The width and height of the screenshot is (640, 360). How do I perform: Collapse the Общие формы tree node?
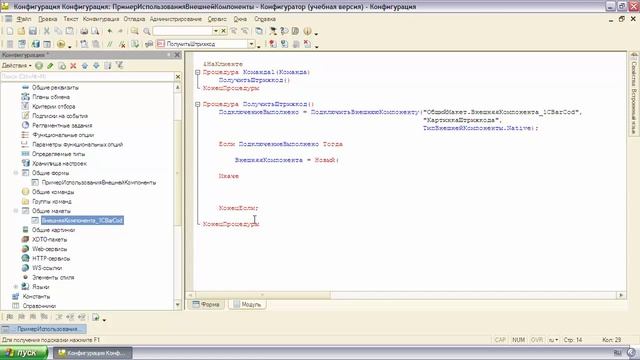[16, 173]
